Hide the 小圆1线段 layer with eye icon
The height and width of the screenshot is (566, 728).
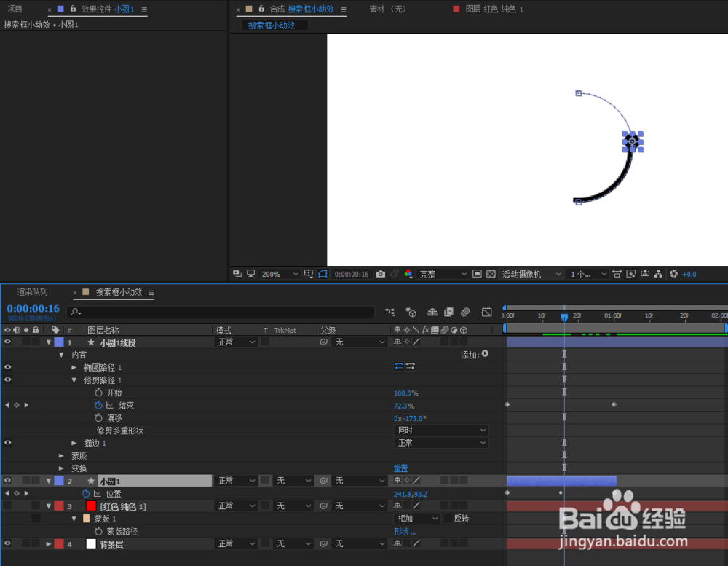click(7, 342)
